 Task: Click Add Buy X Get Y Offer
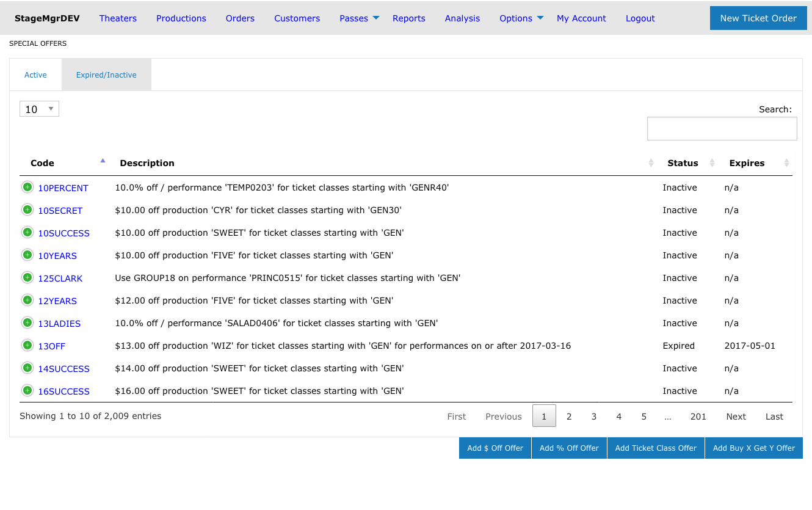point(754,448)
